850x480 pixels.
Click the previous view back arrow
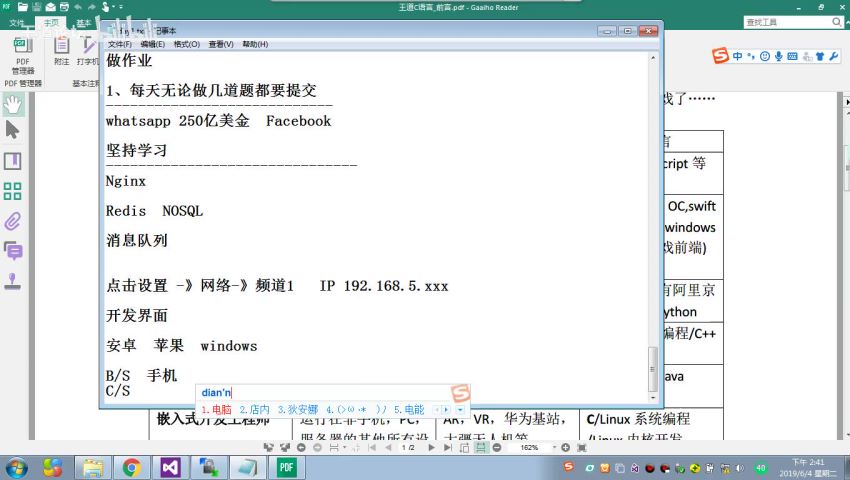coord(301,447)
